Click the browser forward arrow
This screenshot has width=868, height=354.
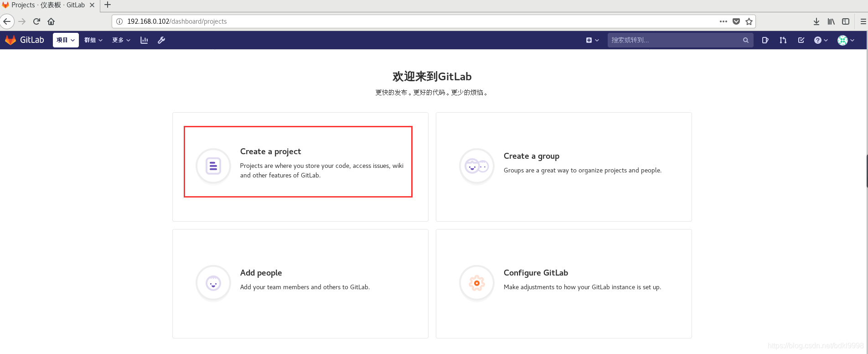[22, 21]
